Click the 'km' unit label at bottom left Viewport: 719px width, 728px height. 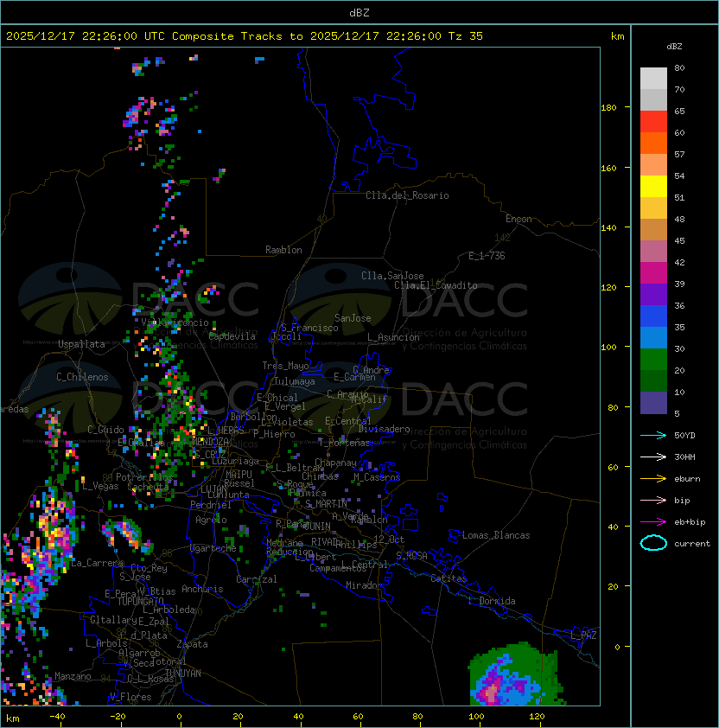[13, 718]
